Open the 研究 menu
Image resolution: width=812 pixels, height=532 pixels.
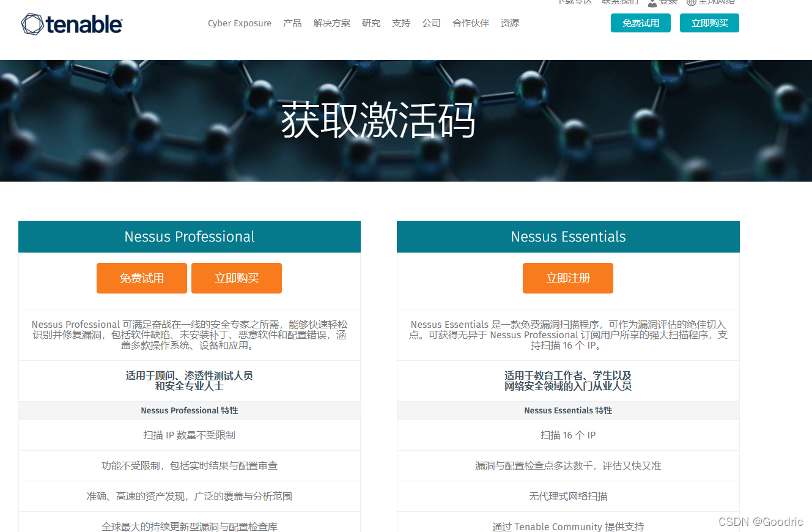pyautogui.click(x=371, y=23)
